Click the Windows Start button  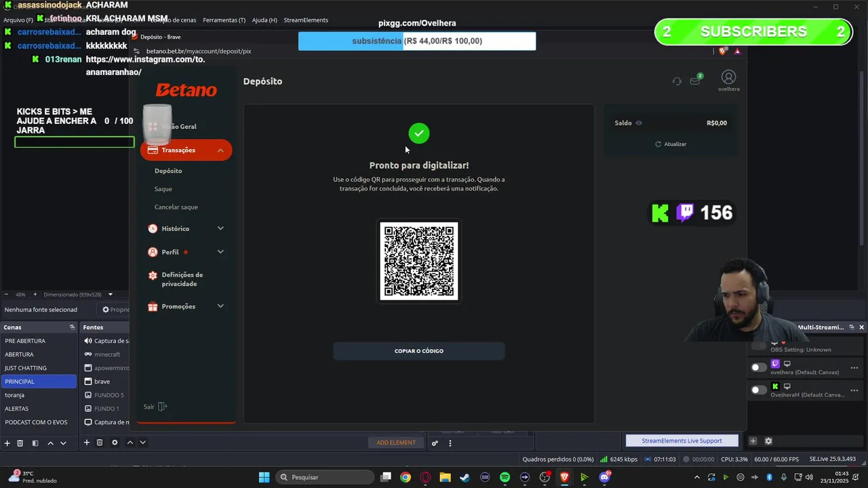pyautogui.click(x=264, y=477)
